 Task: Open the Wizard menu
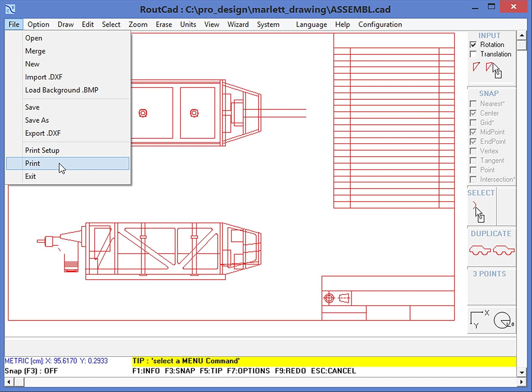238,24
